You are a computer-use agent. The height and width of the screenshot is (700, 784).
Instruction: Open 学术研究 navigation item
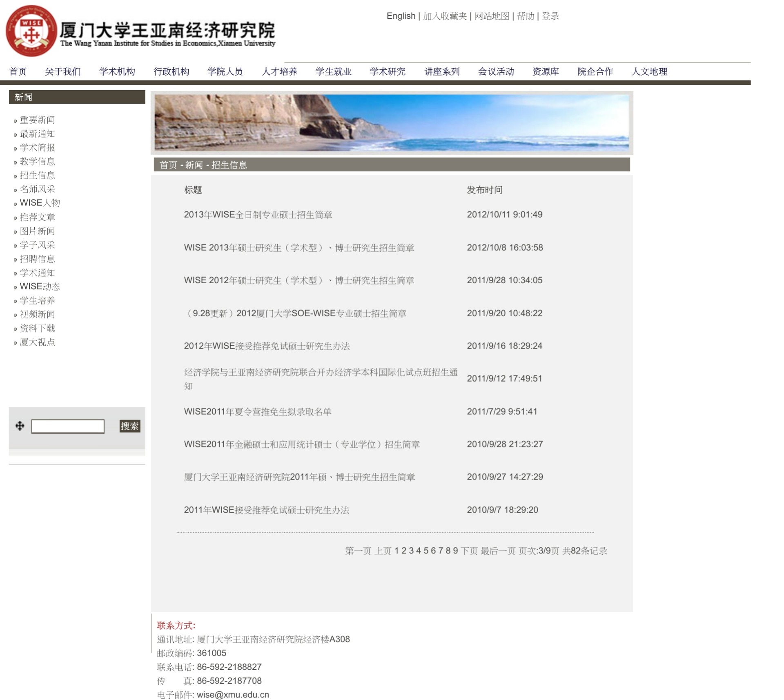388,71
